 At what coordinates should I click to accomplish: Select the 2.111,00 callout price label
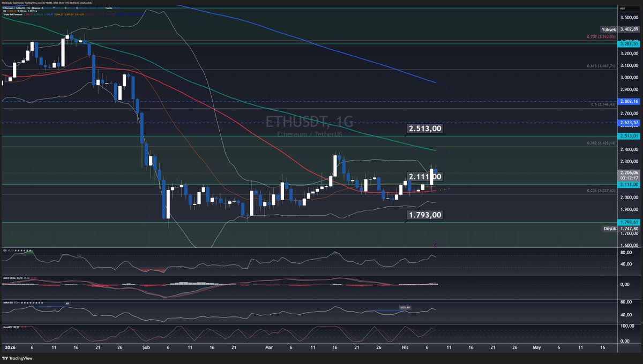[x=425, y=177]
